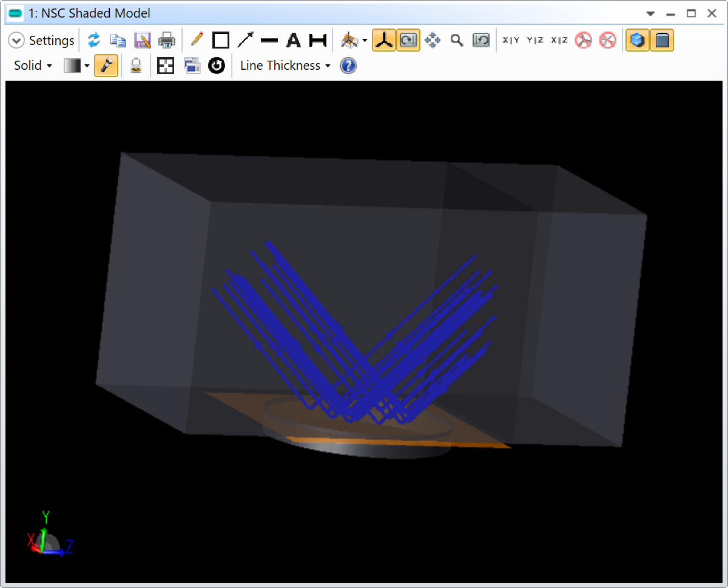Open the window options dropdown triangle in title bar
The image size is (728, 588).
[x=650, y=13]
